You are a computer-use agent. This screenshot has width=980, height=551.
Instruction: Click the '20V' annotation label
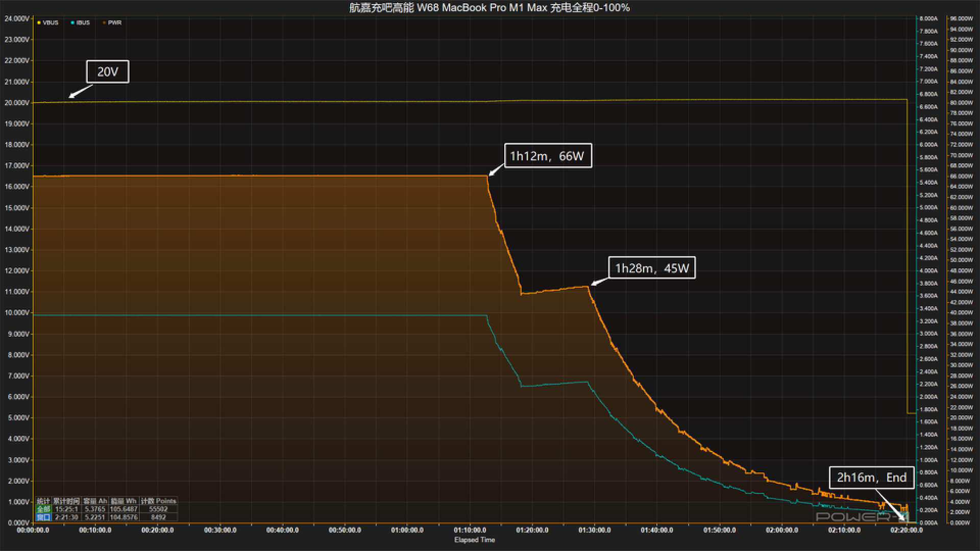(x=107, y=71)
